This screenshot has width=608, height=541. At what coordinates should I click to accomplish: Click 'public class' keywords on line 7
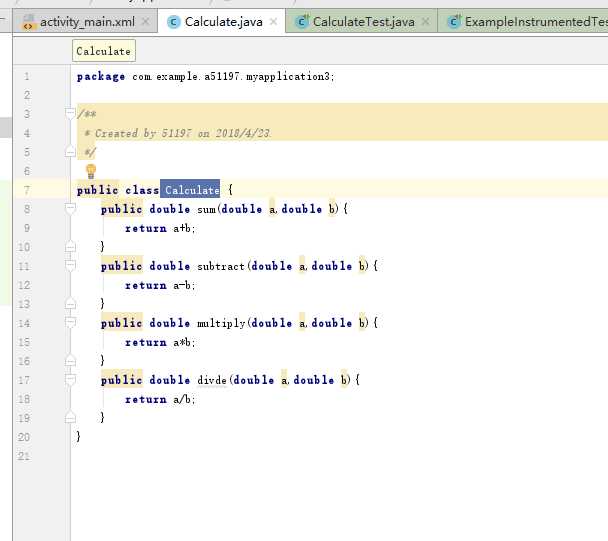pyautogui.click(x=118, y=190)
